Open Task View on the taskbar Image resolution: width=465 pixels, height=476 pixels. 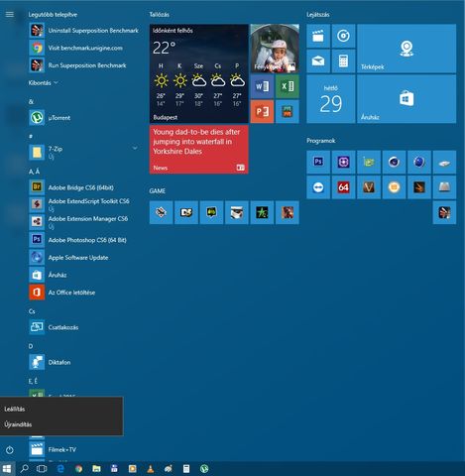pyautogui.click(x=42, y=469)
